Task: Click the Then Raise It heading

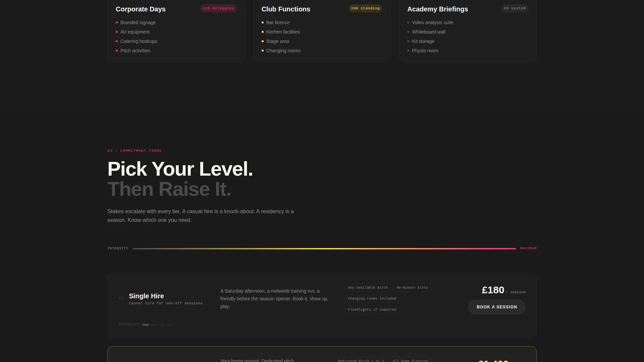Action: 169,189
